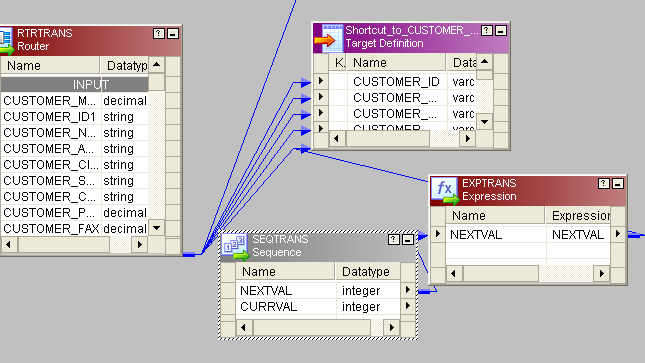645x363 pixels.
Task: Iconize the RTRTRANS Router transformation
Action: tap(173, 33)
